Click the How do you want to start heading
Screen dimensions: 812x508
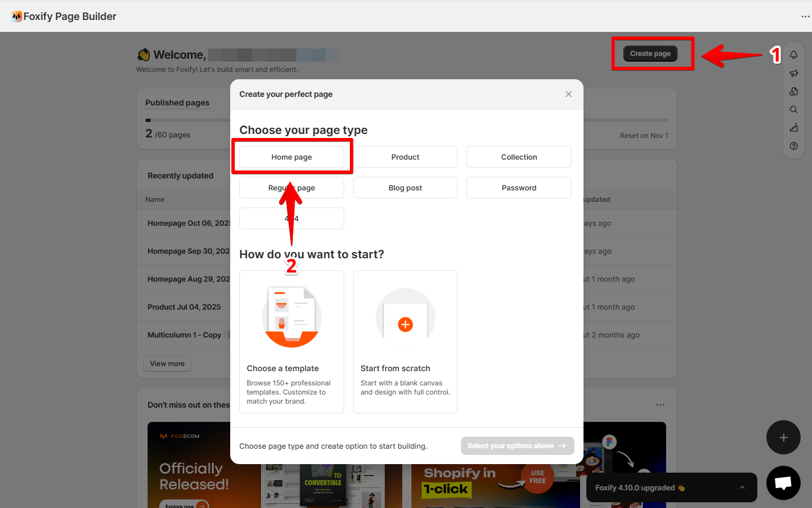312,254
